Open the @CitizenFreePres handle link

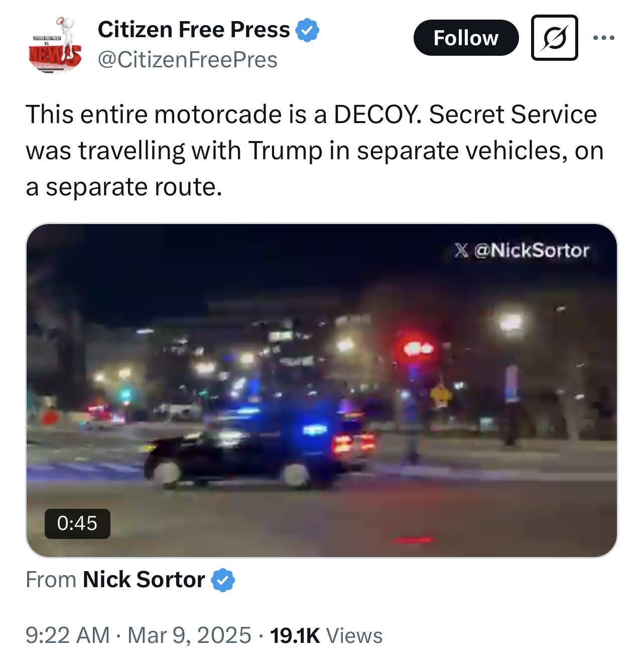click(x=187, y=60)
